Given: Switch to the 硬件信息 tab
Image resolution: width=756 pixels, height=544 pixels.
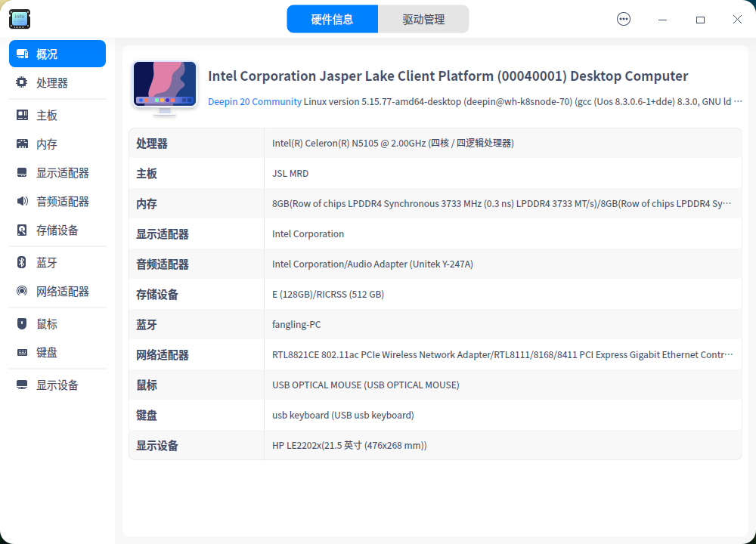Looking at the screenshot, I should 332,20.
